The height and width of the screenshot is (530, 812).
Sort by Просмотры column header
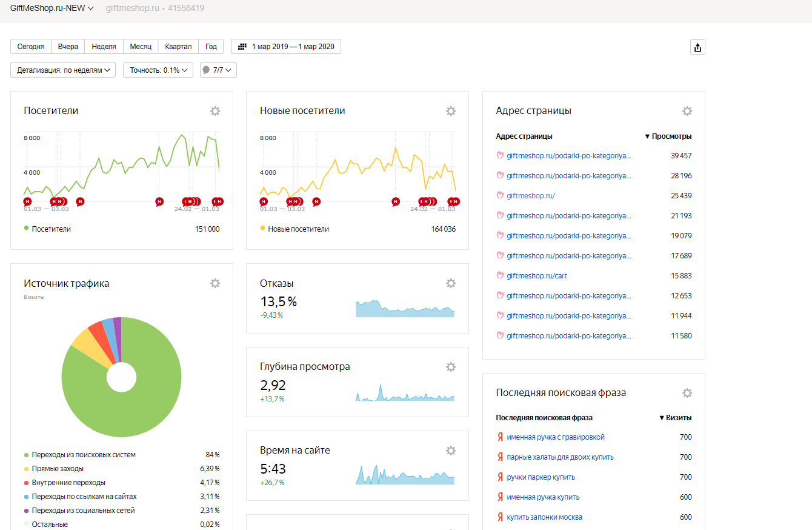coord(668,136)
